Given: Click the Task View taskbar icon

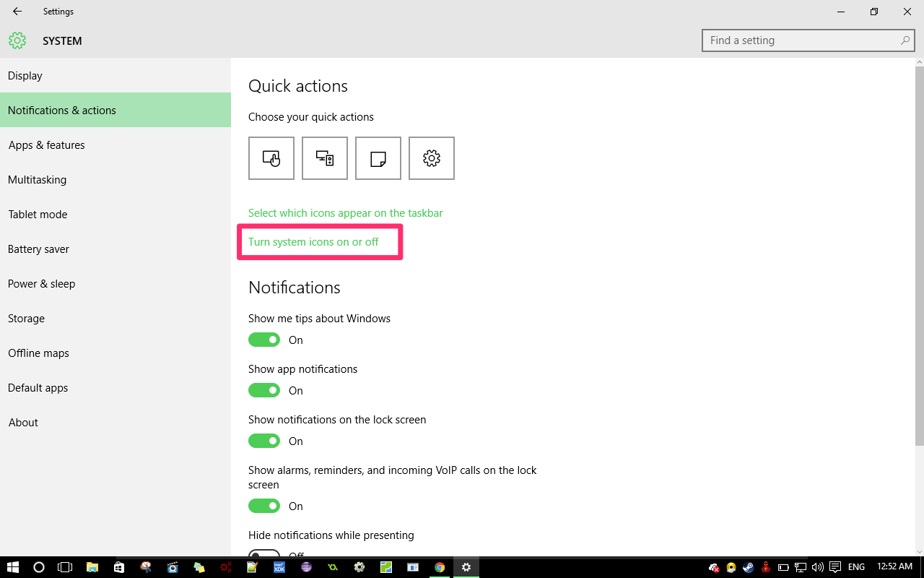Looking at the screenshot, I should pos(66,567).
